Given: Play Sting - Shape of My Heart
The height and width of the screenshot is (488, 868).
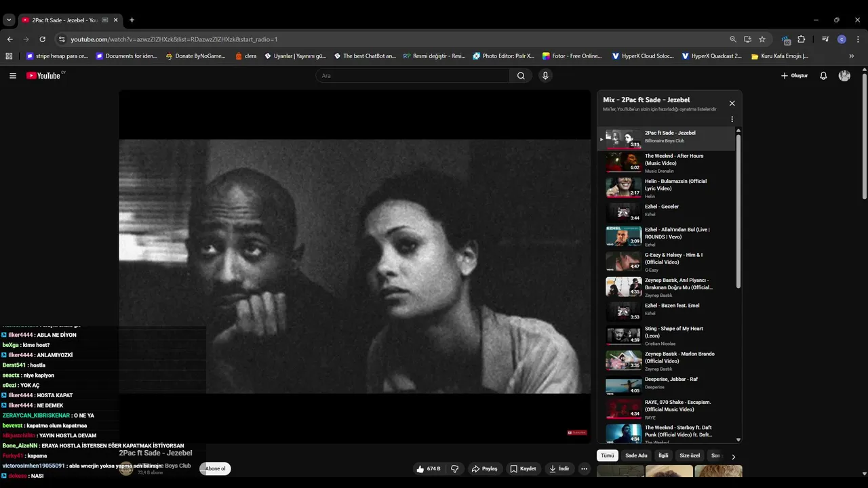Looking at the screenshot, I should (667, 335).
